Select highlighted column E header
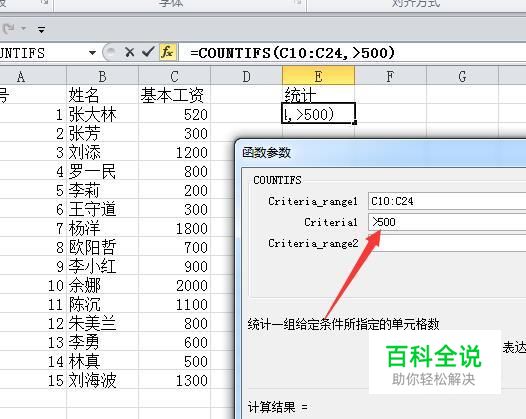Viewport: 526px width, 419px height. click(x=318, y=76)
